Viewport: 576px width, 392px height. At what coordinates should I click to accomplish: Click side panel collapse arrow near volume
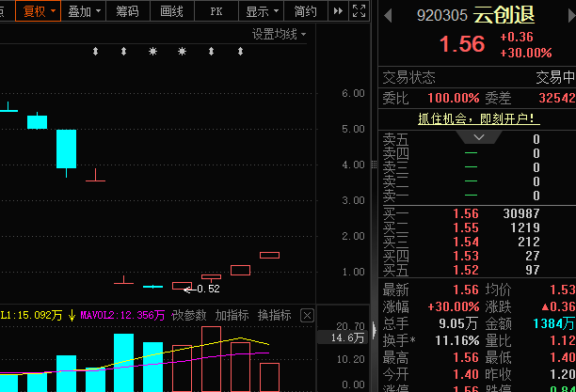(375, 330)
